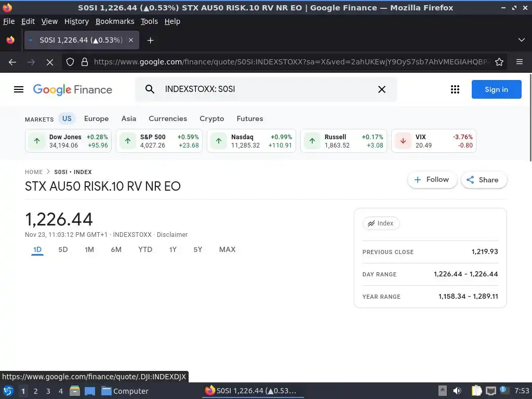532x399 pixels.
Task: Share this index quote
Action: 484,180
